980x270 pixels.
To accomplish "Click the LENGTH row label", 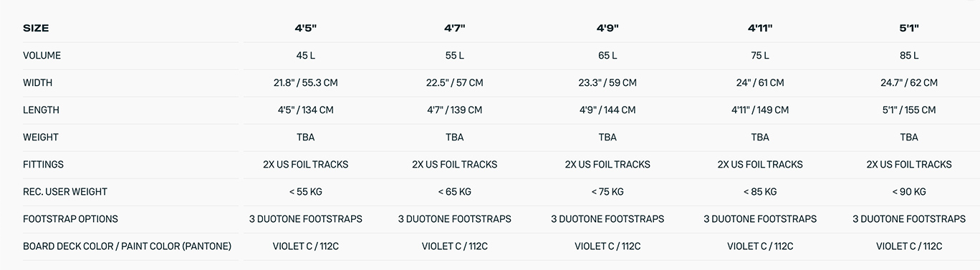I will 41,110.
